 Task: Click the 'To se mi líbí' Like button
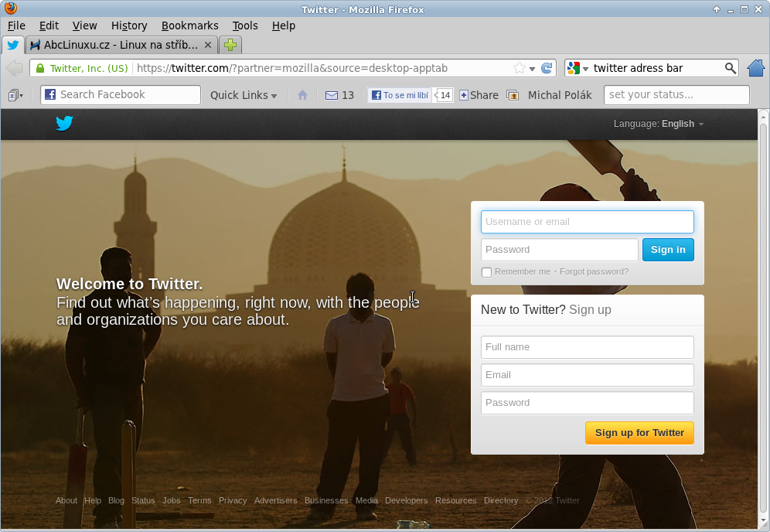click(400, 95)
